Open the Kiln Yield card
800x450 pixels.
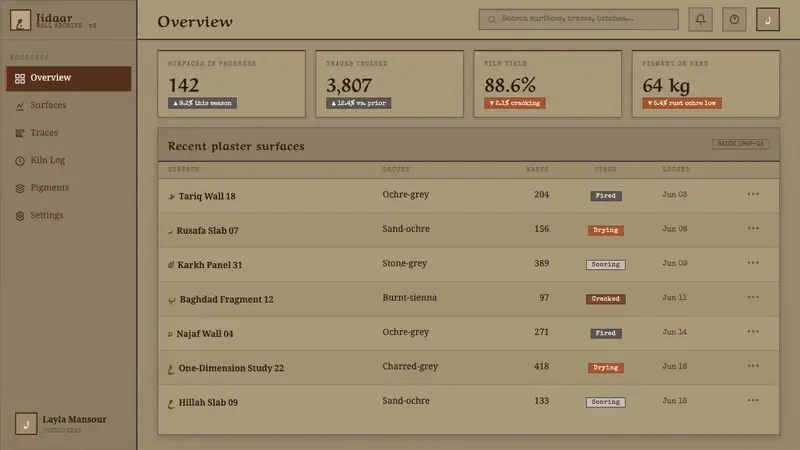[548, 84]
